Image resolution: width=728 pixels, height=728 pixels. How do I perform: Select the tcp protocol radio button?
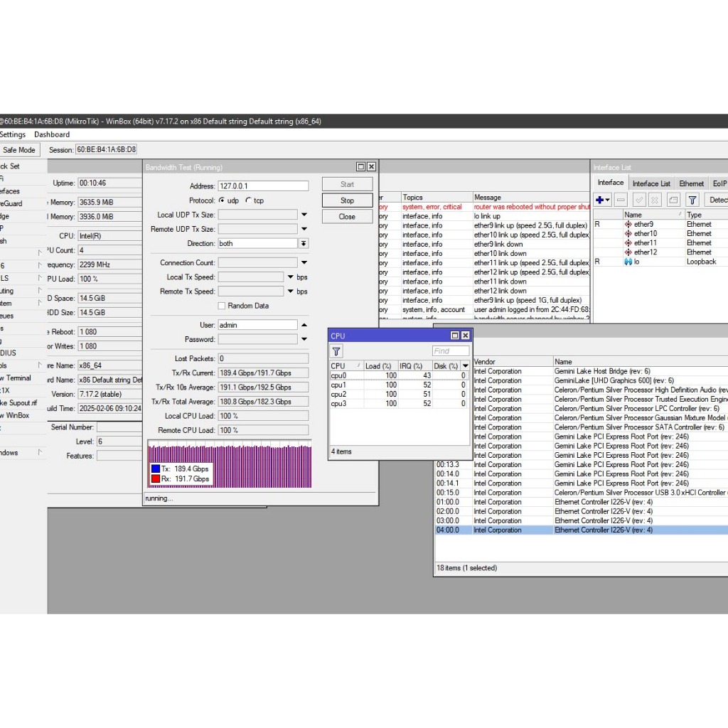tap(248, 200)
